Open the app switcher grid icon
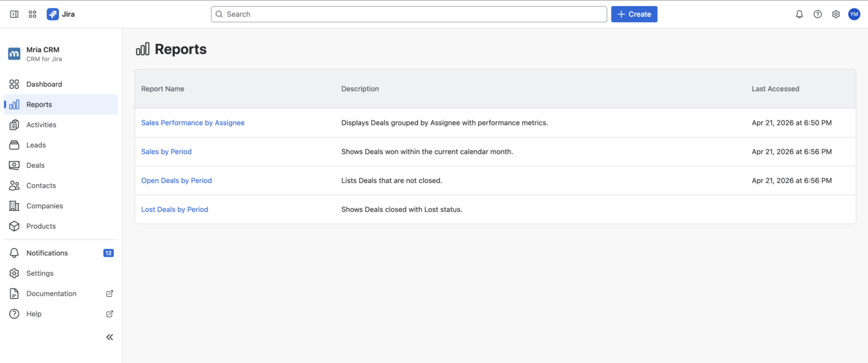The image size is (868, 363). (x=33, y=14)
